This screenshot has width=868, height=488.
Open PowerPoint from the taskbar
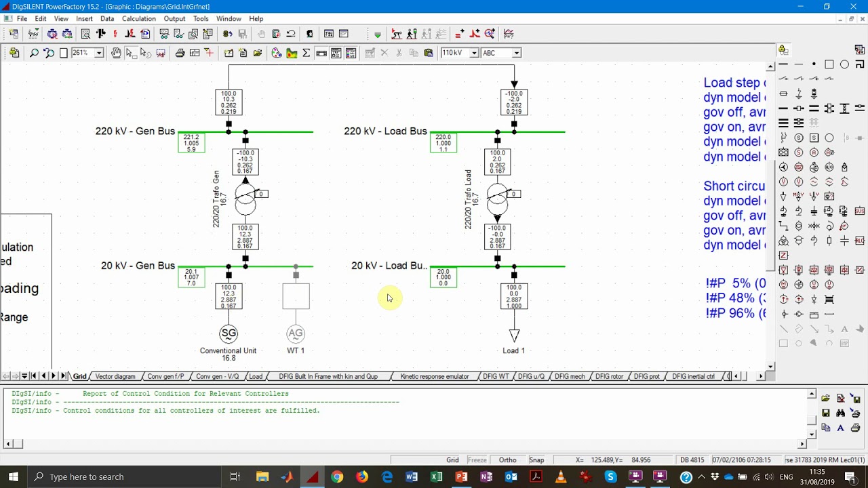[461, 476]
